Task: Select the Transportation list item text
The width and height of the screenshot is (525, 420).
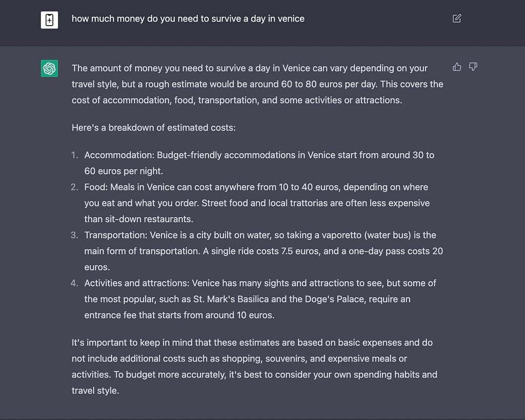Action: click(x=264, y=251)
